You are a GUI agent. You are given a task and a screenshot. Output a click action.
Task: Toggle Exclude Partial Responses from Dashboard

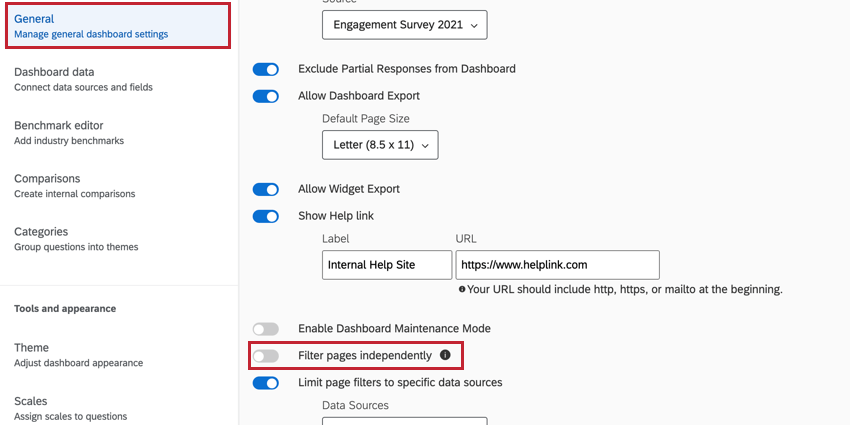(x=265, y=69)
